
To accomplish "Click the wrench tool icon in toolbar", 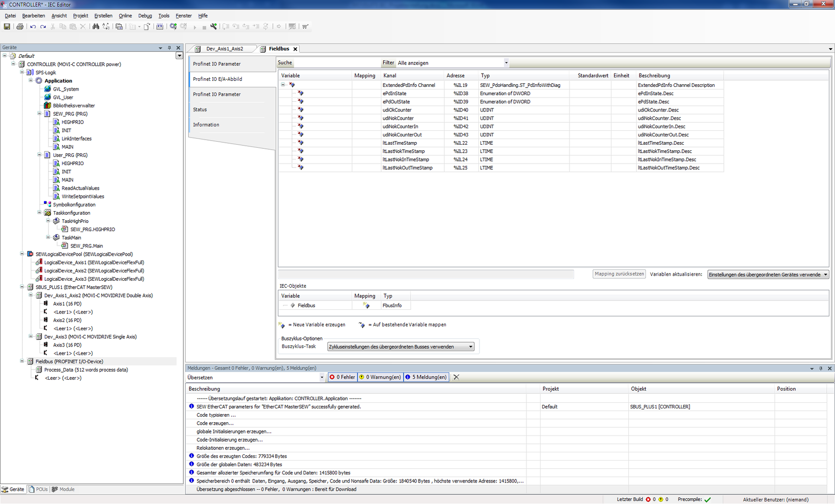I will pos(213,27).
